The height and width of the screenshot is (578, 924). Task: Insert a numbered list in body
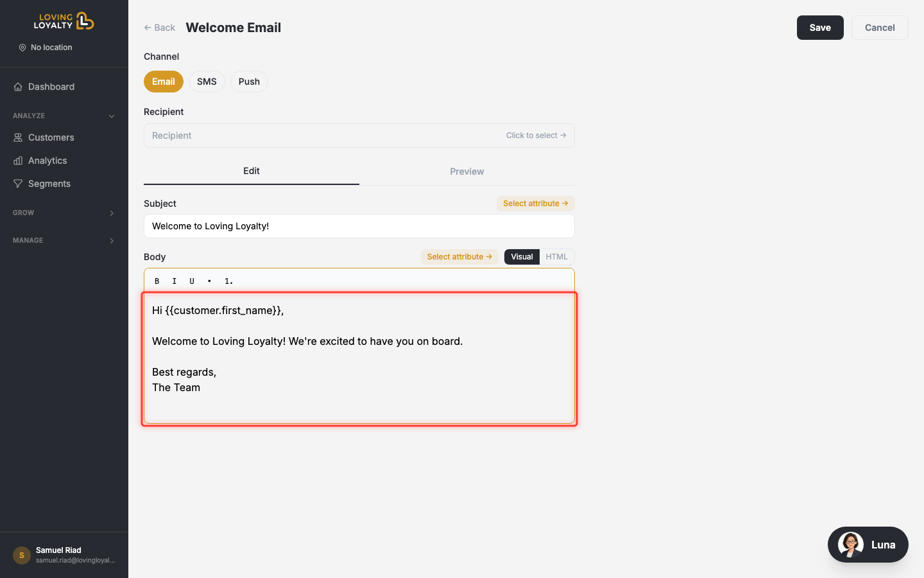[x=228, y=281]
